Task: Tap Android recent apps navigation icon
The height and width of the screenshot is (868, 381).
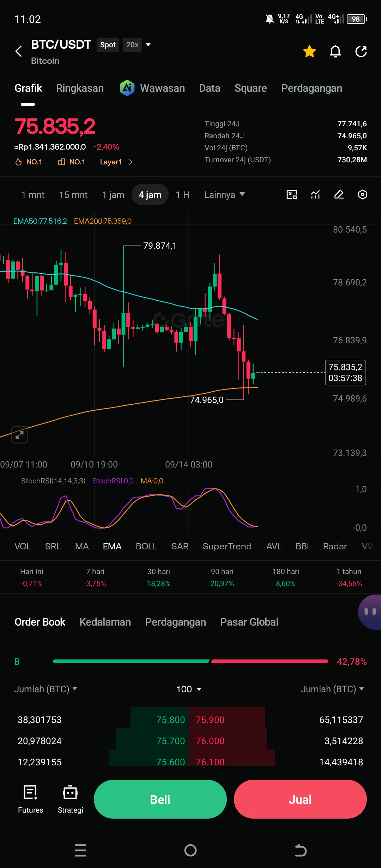Action: click(80, 850)
